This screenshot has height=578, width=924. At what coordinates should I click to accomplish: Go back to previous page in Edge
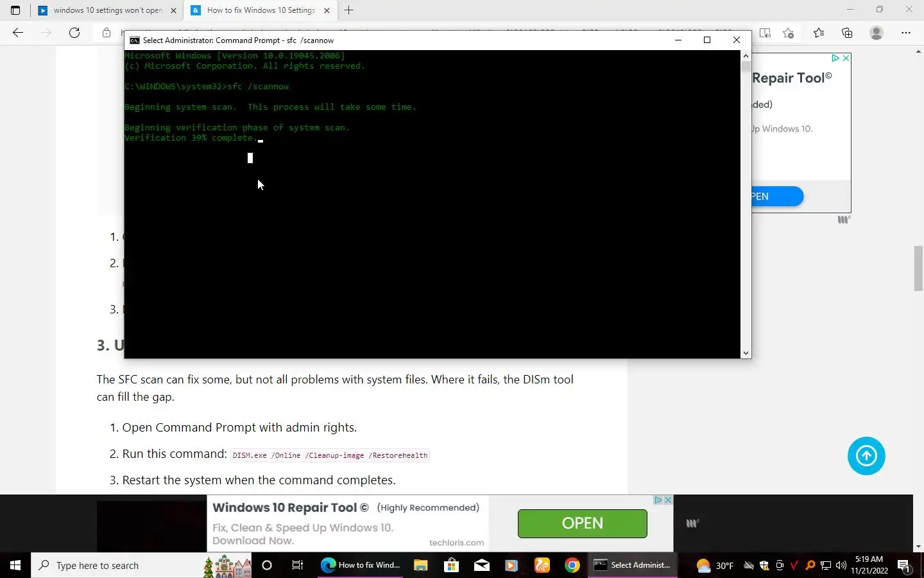(x=18, y=33)
